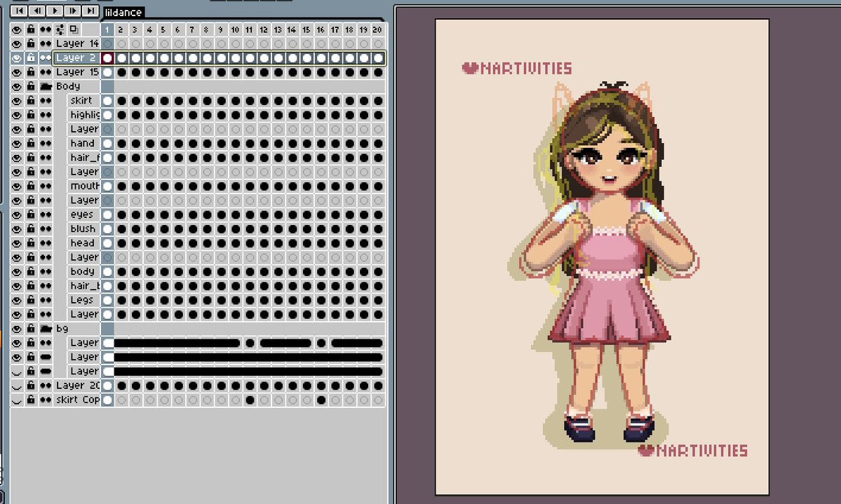This screenshot has height=504, width=841.
Task: Lock Layer 2
Action: tap(31, 58)
